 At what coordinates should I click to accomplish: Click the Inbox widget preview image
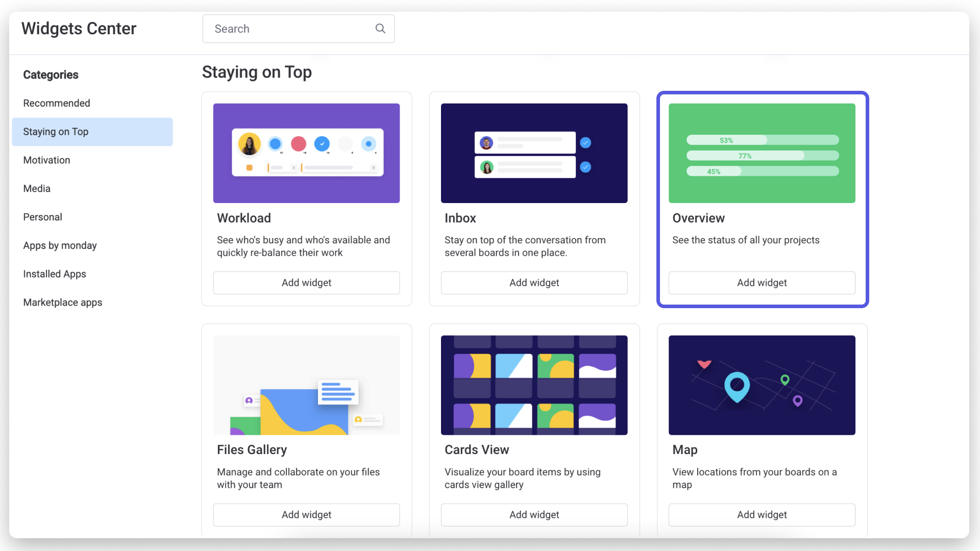(x=534, y=153)
